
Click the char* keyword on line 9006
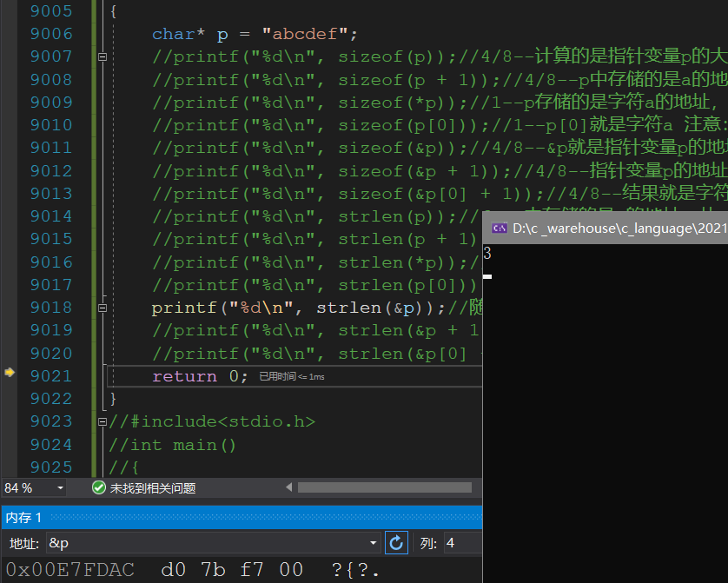[178, 34]
